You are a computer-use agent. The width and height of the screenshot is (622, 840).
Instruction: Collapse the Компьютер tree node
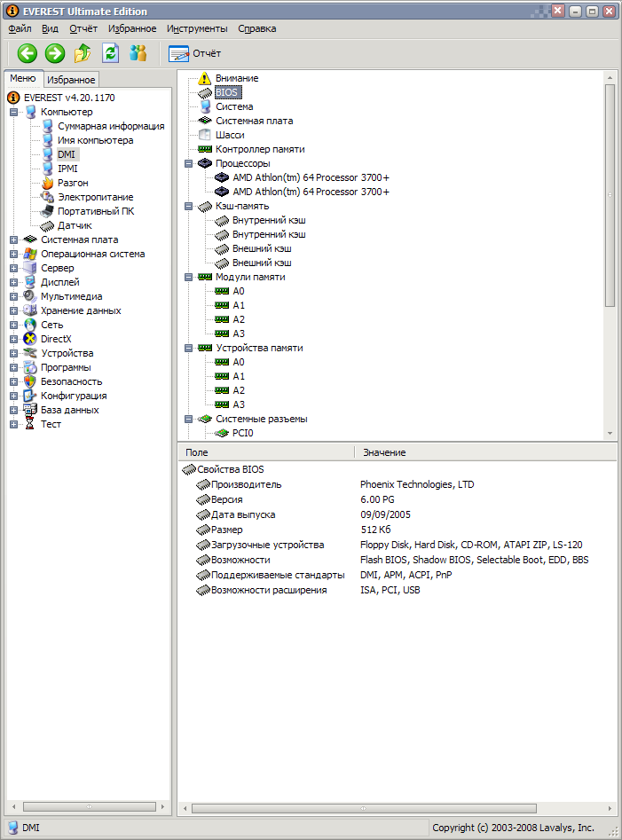click(13, 112)
